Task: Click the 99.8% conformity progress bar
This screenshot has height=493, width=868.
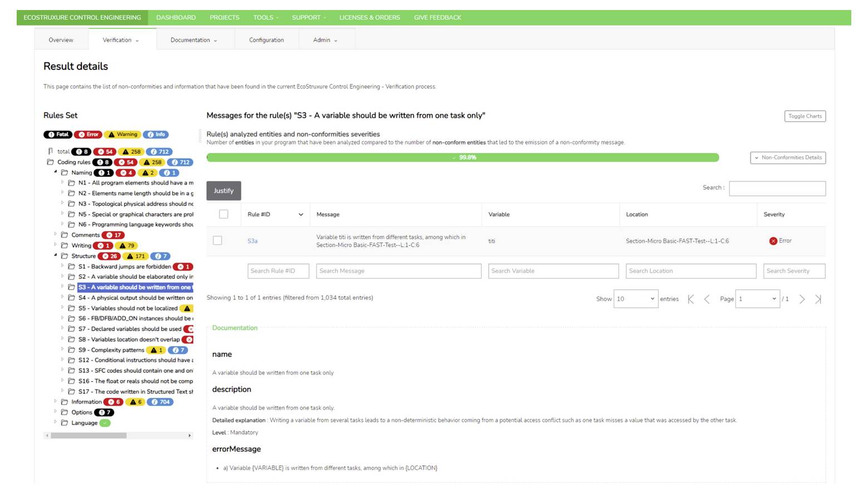Action: pos(462,157)
